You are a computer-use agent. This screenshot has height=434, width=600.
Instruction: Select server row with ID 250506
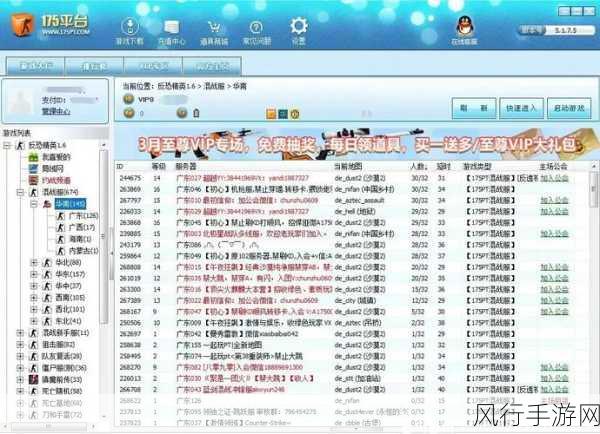[x=352, y=323]
